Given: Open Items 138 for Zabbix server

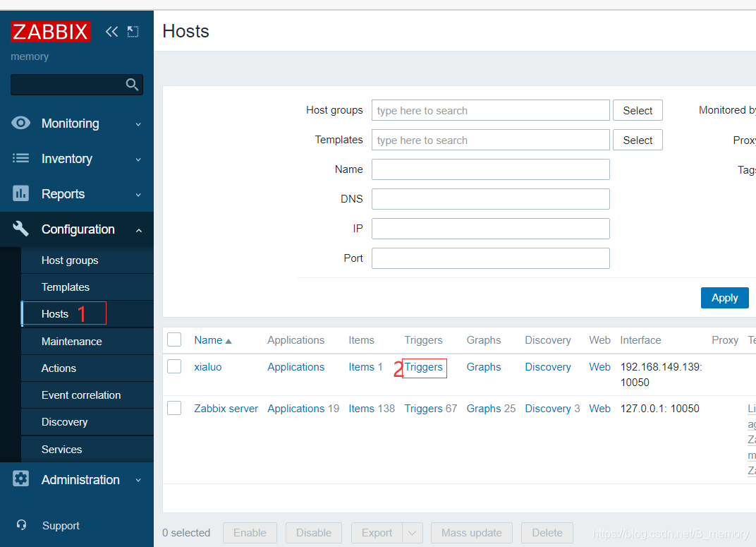Looking at the screenshot, I should point(362,409).
